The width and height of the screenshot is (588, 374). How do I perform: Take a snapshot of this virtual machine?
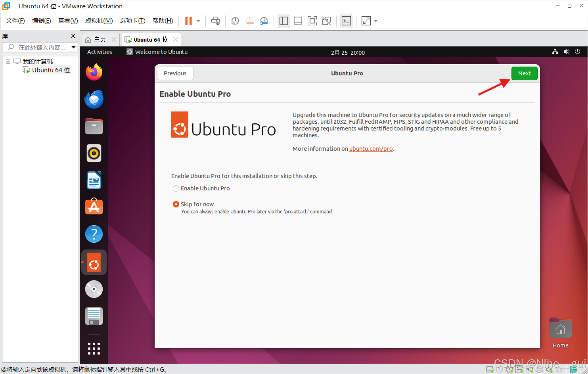click(235, 21)
